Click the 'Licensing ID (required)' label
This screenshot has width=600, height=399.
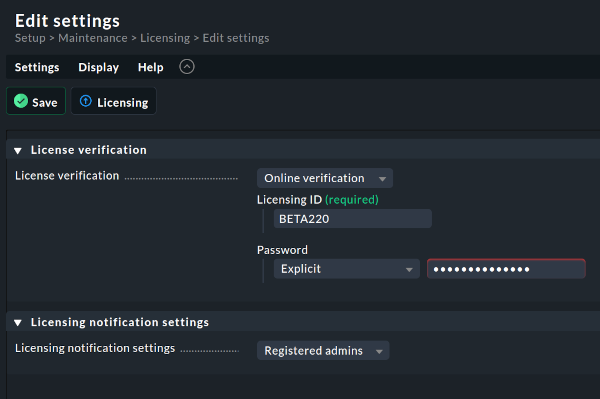click(x=318, y=200)
